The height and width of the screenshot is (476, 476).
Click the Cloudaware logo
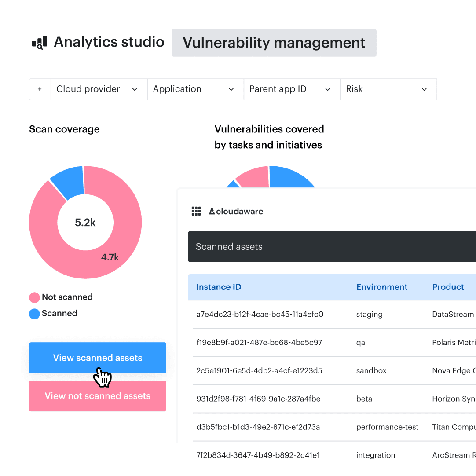pos(236,211)
